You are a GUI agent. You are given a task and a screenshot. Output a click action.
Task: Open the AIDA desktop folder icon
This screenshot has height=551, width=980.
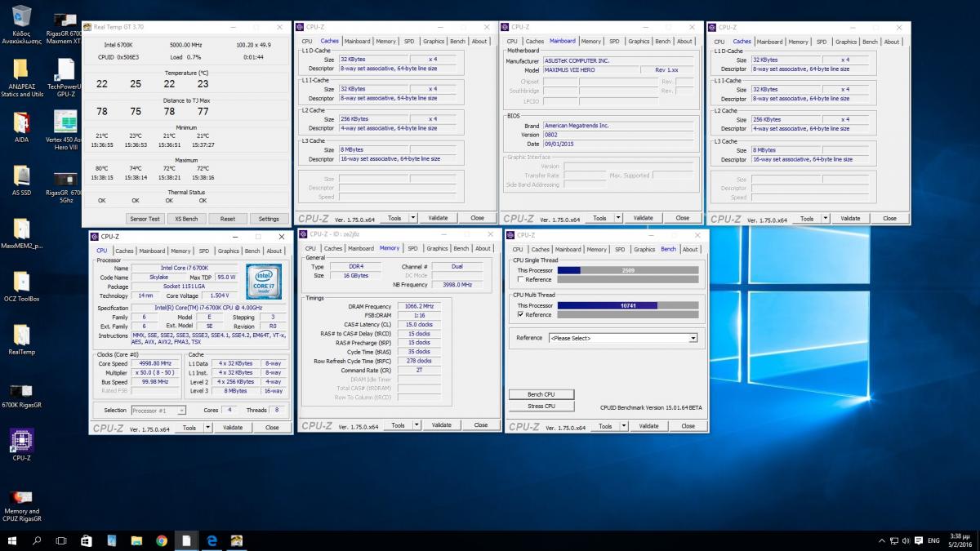point(21,127)
